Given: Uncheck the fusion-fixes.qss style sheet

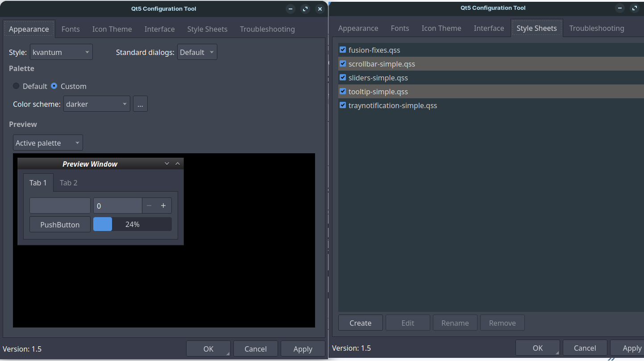Looking at the screenshot, I should [x=343, y=50].
